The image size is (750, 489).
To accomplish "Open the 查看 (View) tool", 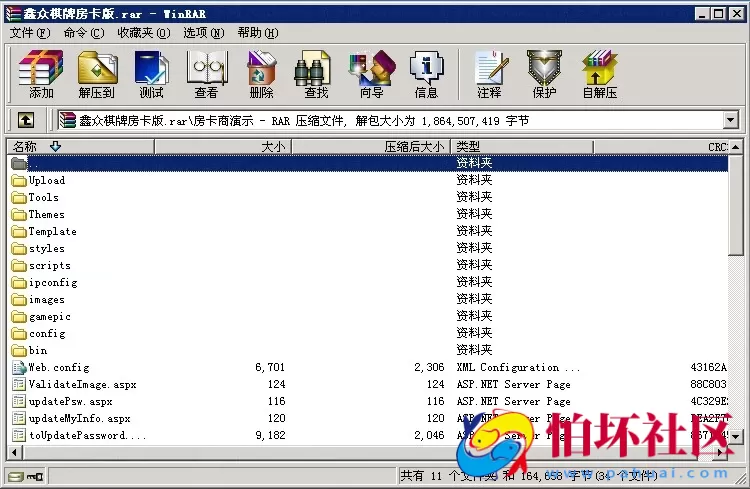I will (206, 75).
